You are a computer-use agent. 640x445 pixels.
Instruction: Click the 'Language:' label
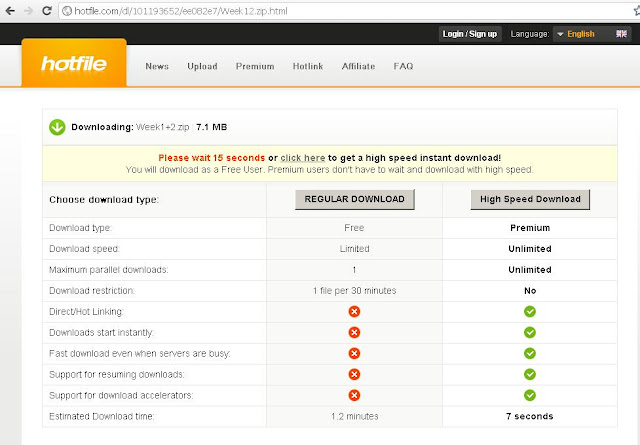(530, 34)
